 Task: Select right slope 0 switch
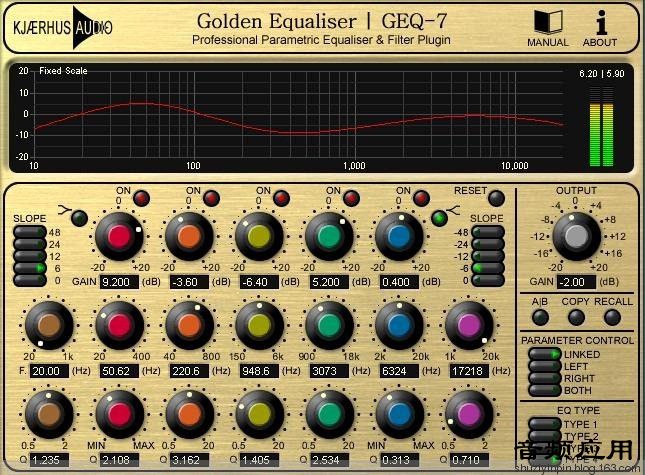488,280
